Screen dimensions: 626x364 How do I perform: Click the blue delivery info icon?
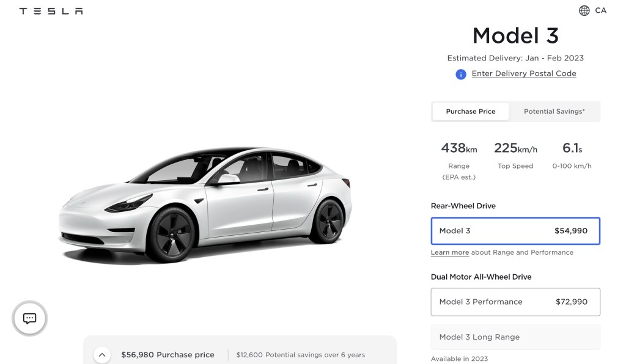(x=461, y=74)
